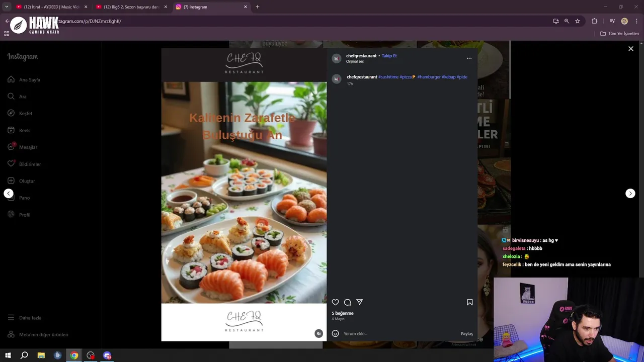Open Ara search in sidebar
The image size is (644, 362).
click(x=17, y=97)
